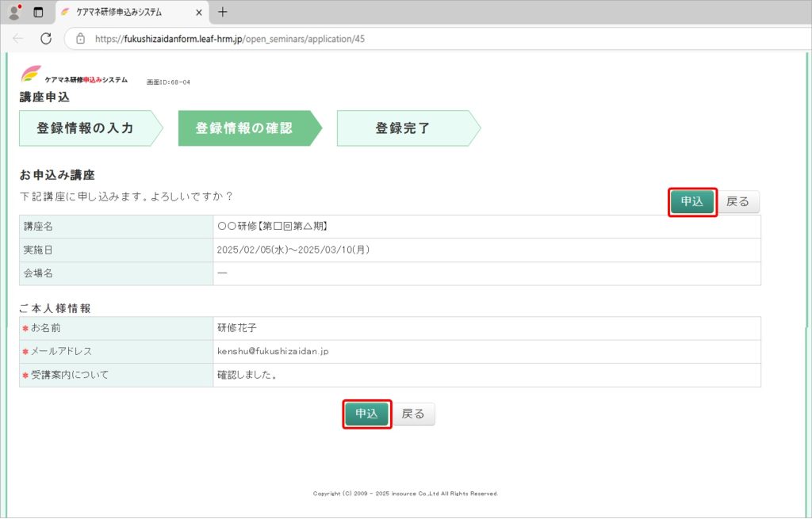The image size is (812, 519).
Task: Click the ケアマネ研修申込みシステム page logo
Action: (75, 77)
